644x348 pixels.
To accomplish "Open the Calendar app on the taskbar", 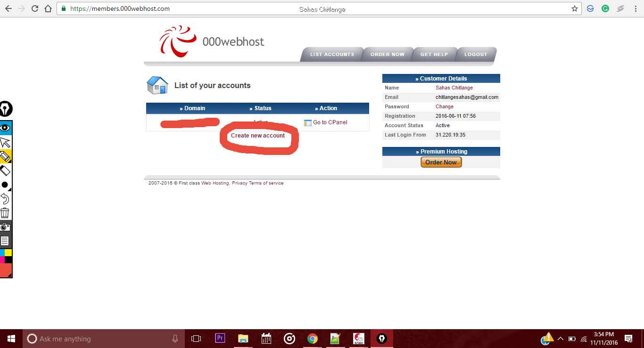I will coord(266,339).
